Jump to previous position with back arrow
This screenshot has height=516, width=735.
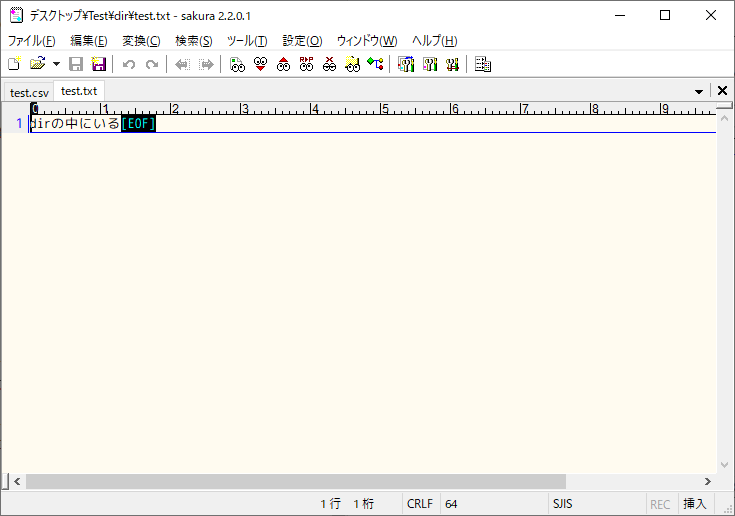tap(182, 64)
